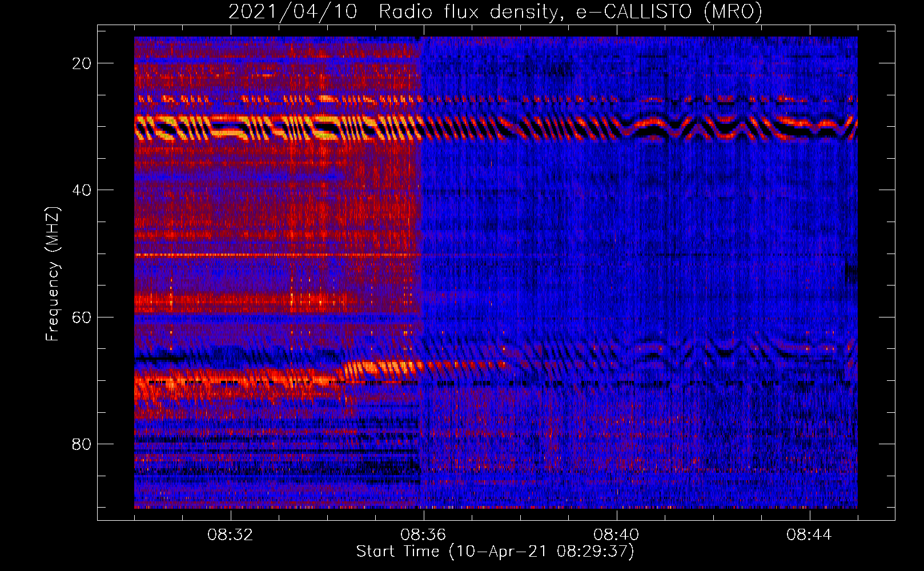
Task: Click the 08:40 time tick label
Action: tap(616, 535)
